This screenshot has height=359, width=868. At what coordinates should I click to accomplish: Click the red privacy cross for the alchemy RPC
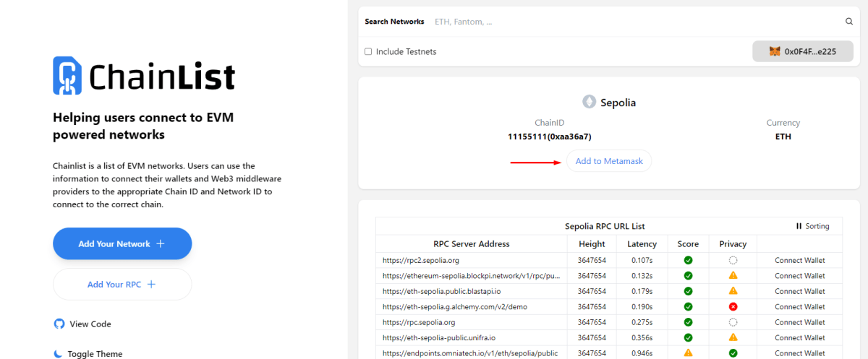[733, 306]
